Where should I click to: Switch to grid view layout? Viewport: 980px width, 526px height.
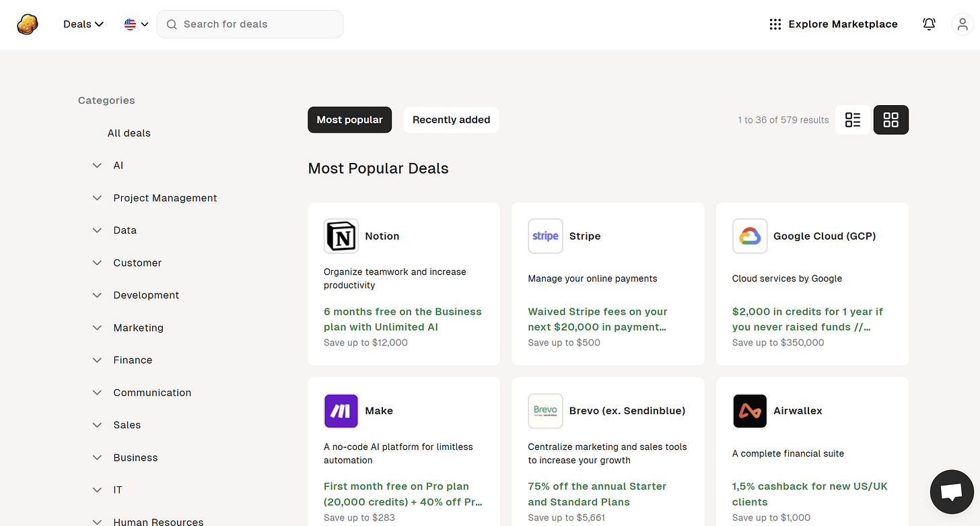coord(891,120)
